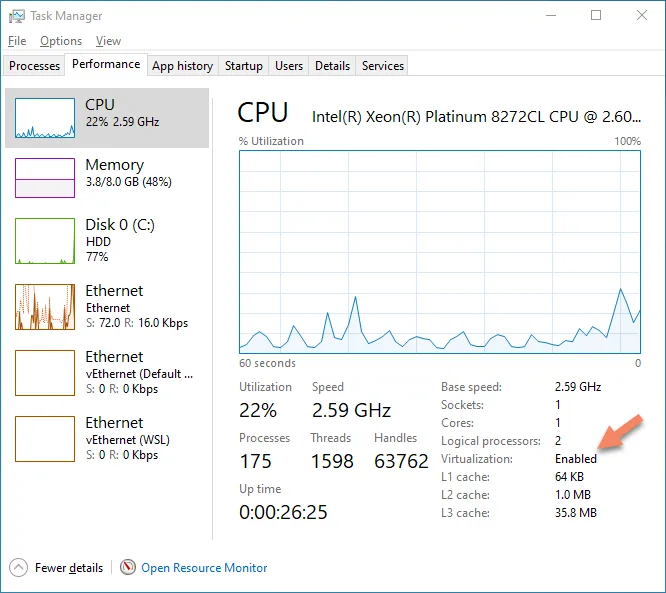Click the Fewer details label
This screenshot has height=593, width=666.
(x=69, y=568)
